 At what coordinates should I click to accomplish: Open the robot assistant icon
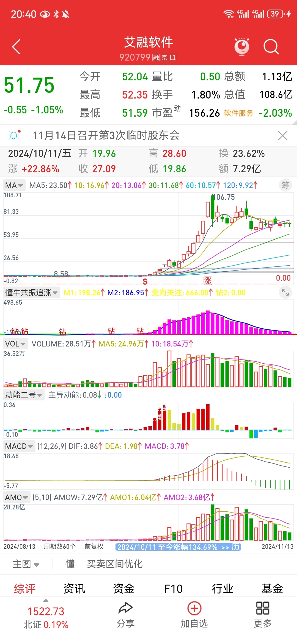coord(242,46)
